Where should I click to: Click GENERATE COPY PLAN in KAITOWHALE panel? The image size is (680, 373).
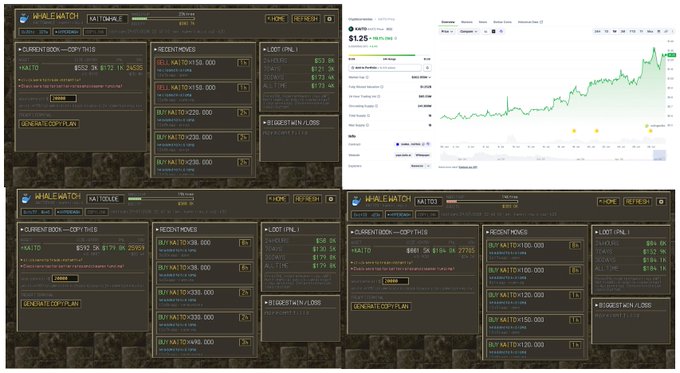point(49,124)
